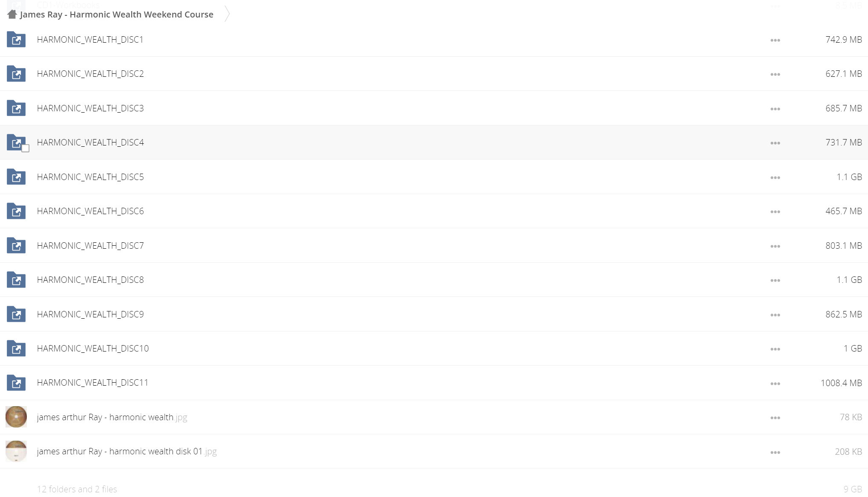Viewport: 868px width, 497px height.
Task: Click the HARMONIC_WEALTH_DISC11 shared folder icon
Action: (x=16, y=383)
